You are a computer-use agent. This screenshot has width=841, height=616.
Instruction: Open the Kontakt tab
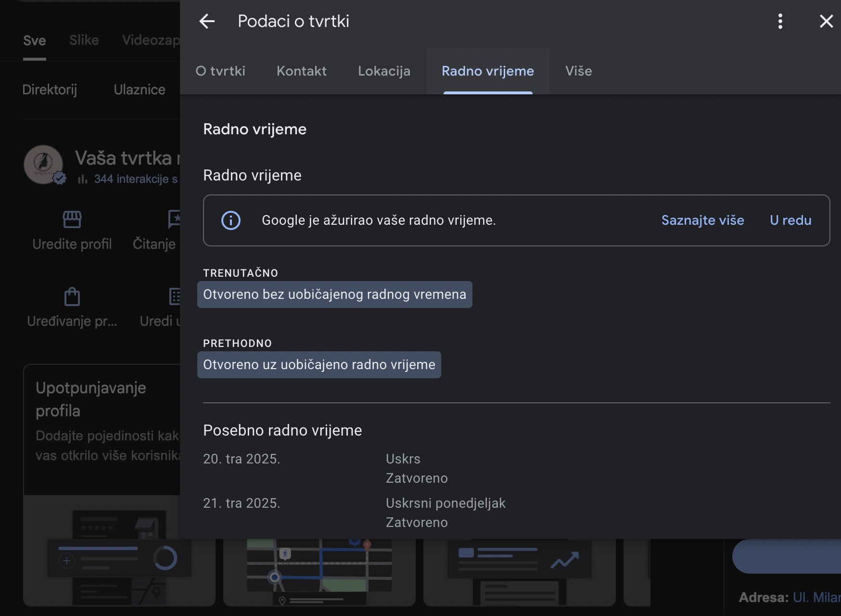pyautogui.click(x=302, y=71)
